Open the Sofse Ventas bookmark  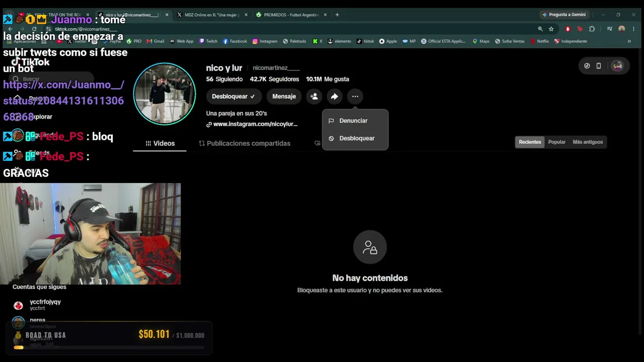click(510, 41)
